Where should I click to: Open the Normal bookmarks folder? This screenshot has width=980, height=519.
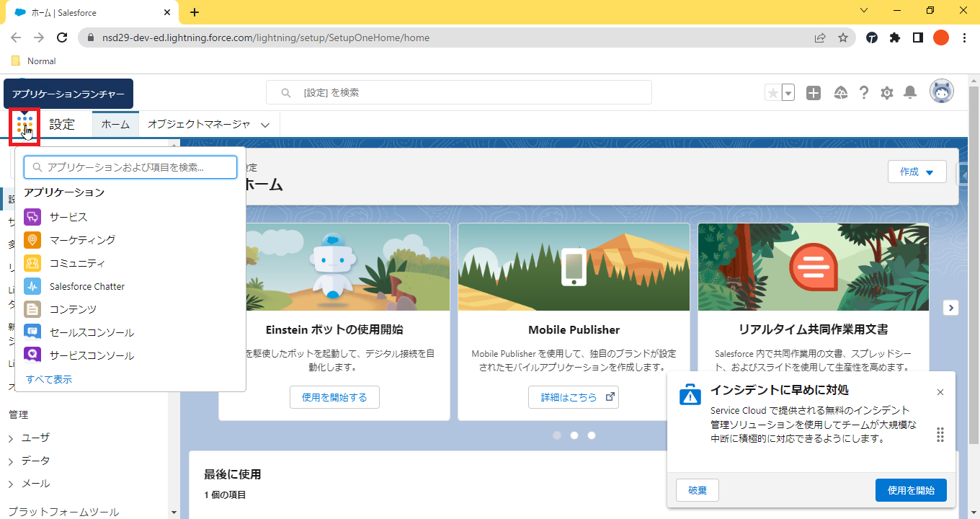pos(34,61)
